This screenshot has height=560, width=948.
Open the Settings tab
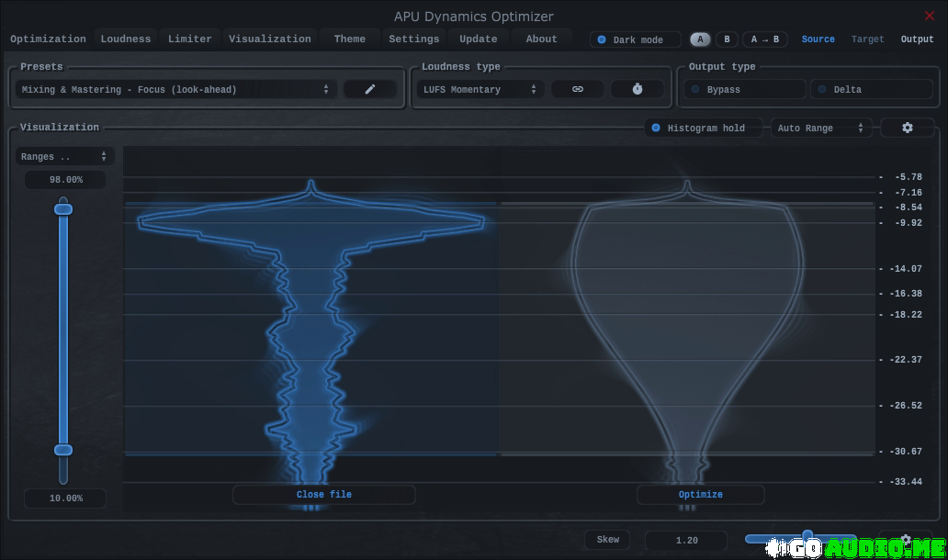point(414,39)
